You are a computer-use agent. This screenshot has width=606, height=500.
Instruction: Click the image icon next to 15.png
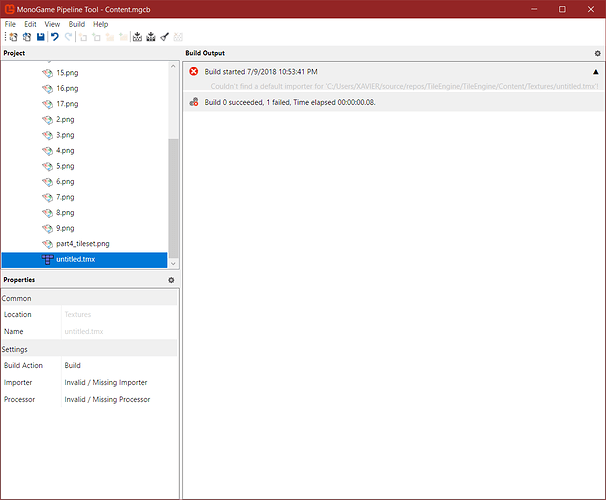point(48,73)
